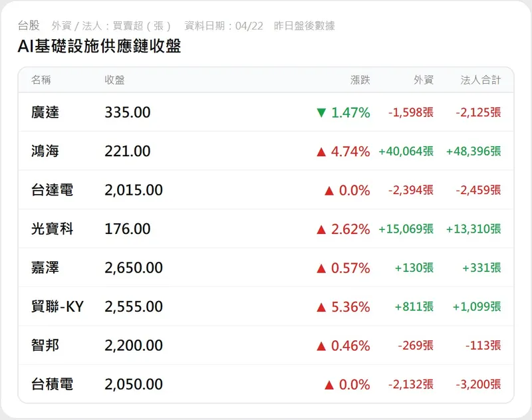The height and width of the screenshot is (420, 532).
Task: Click the red up triangle in 台達電 row
Action: [329, 191]
